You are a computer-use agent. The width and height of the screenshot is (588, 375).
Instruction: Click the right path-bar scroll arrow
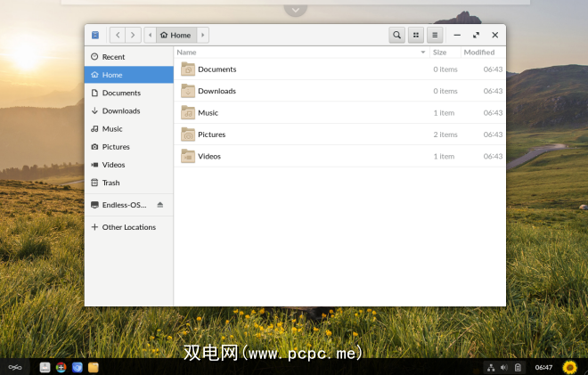(x=202, y=36)
